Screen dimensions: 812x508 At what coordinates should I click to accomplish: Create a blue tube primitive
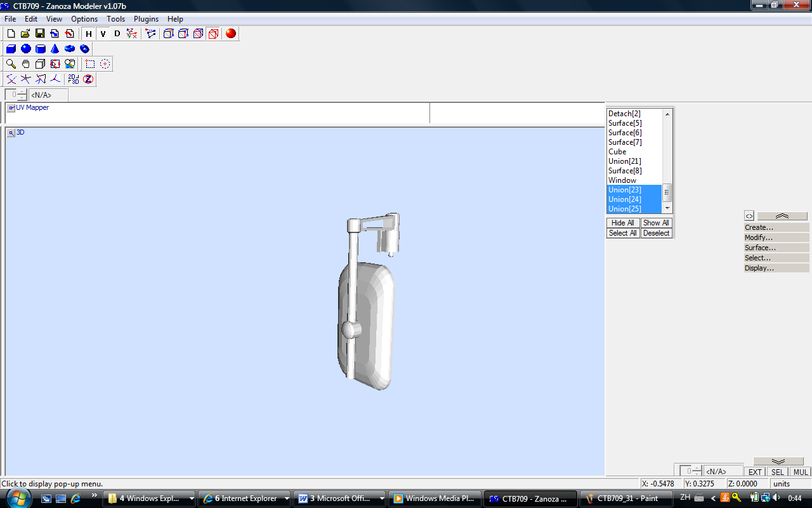(x=84, y=49)
